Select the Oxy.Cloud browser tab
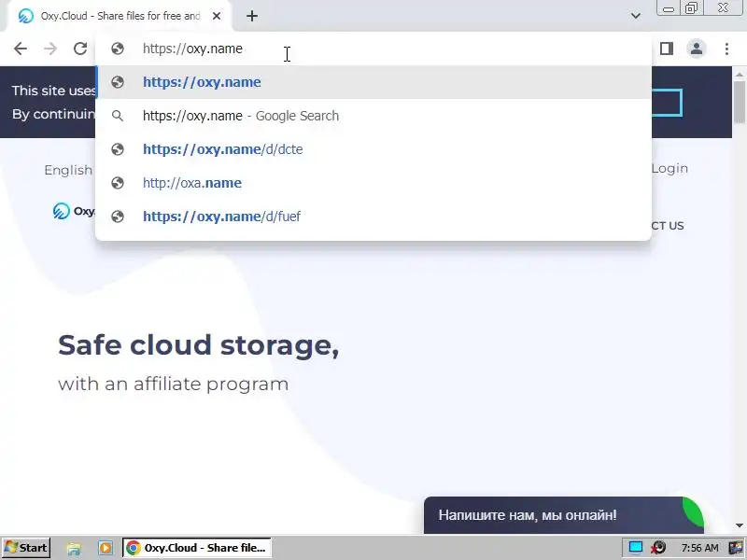Viewport: 747px width, 560px height. click(x=120, y=16)
